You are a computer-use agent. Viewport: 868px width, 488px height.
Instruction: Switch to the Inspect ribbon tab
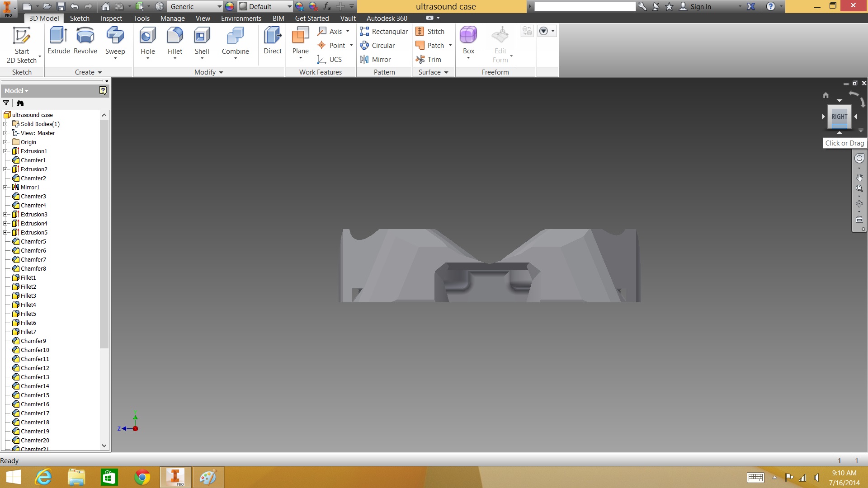(x=111, y=18)
